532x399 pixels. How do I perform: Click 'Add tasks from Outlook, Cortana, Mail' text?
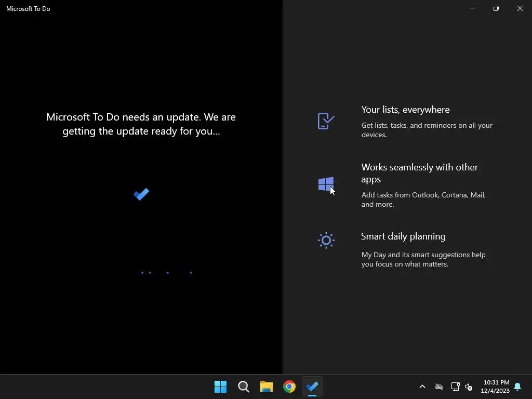423,199
